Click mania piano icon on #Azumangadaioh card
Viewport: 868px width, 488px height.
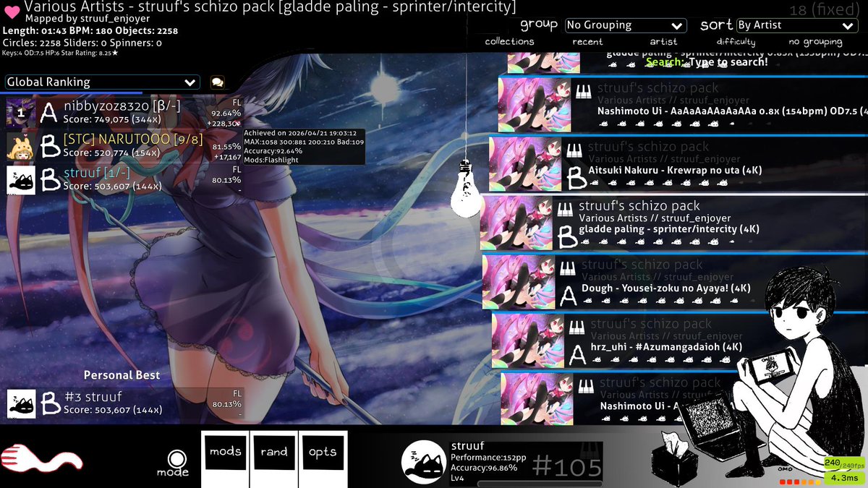click(x=577, y=328)
